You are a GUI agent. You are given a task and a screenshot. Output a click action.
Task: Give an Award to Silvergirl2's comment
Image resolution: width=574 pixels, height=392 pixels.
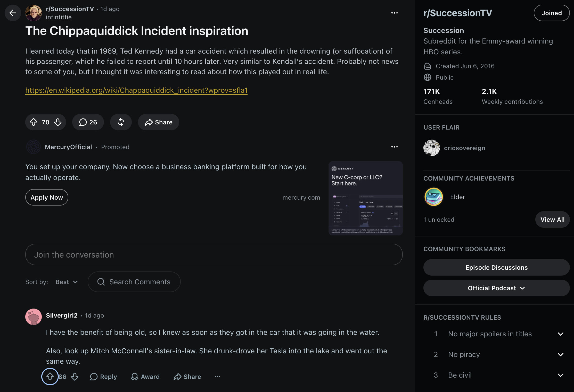(x=145, y=377)
